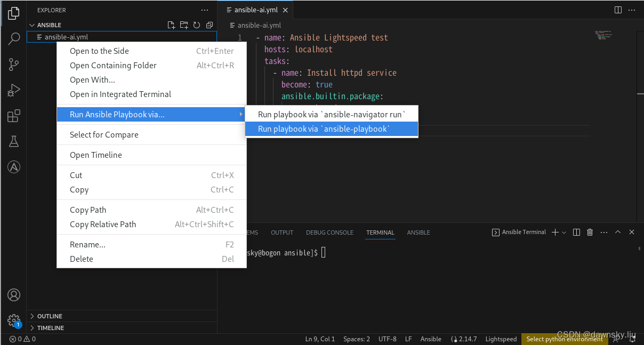Click editor minimap preview
This screenshot has width=644, height=345.
(x=603, y=35)
